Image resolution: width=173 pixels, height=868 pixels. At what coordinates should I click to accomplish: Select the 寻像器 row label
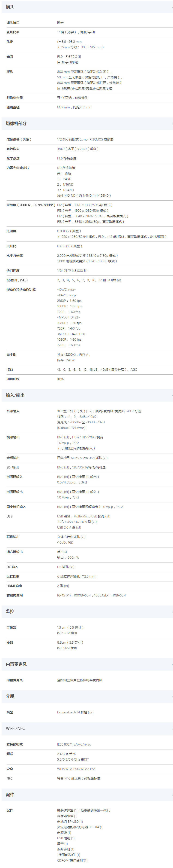coord(12,627)
